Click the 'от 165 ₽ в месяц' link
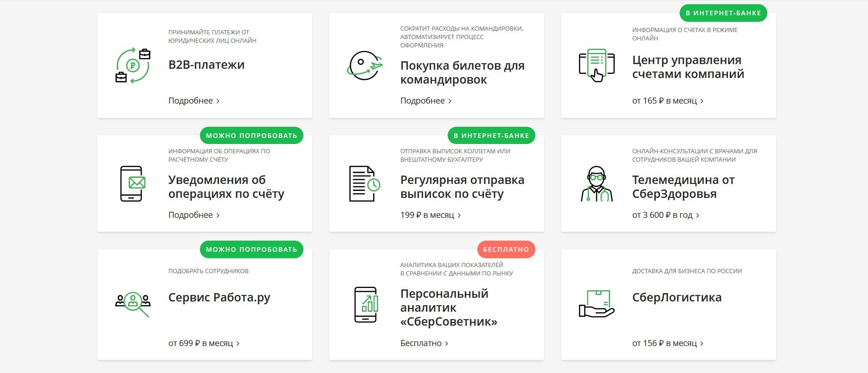868x373 pixels. (x=667, y=101)
